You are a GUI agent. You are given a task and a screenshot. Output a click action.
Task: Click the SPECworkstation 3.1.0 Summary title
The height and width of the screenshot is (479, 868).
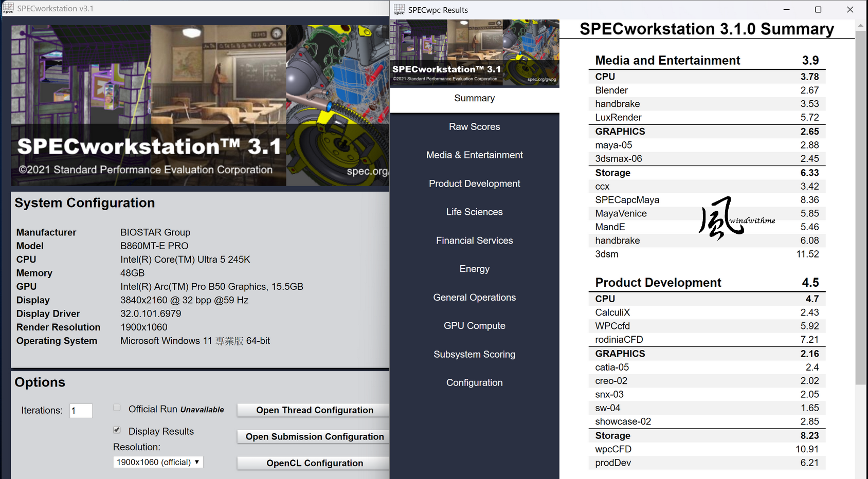(707, 29)
